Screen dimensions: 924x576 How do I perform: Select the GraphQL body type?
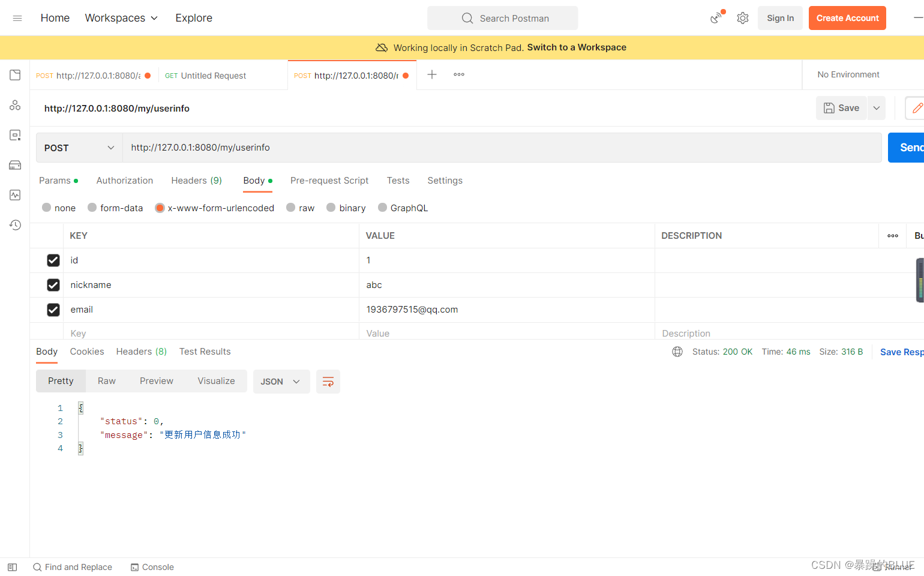point(403,208)
